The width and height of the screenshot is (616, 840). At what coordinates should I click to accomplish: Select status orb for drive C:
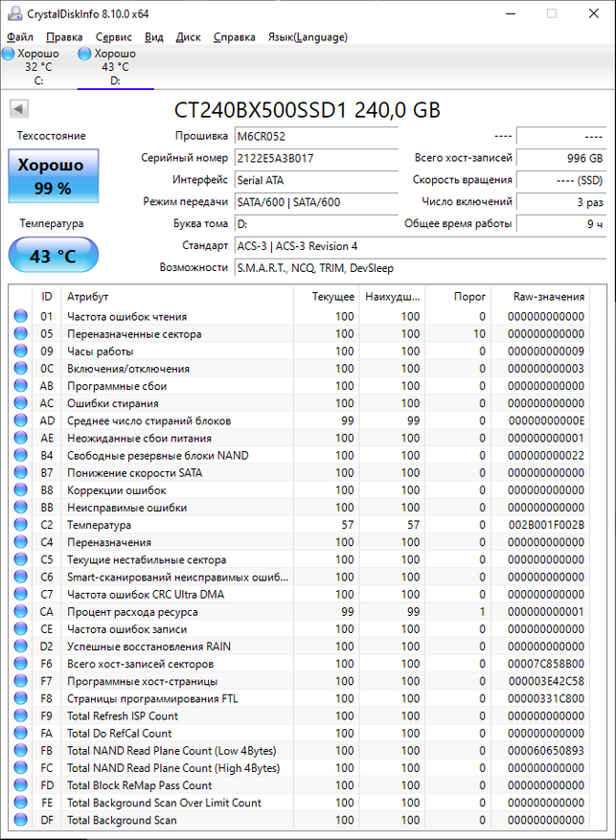(9, 54)
